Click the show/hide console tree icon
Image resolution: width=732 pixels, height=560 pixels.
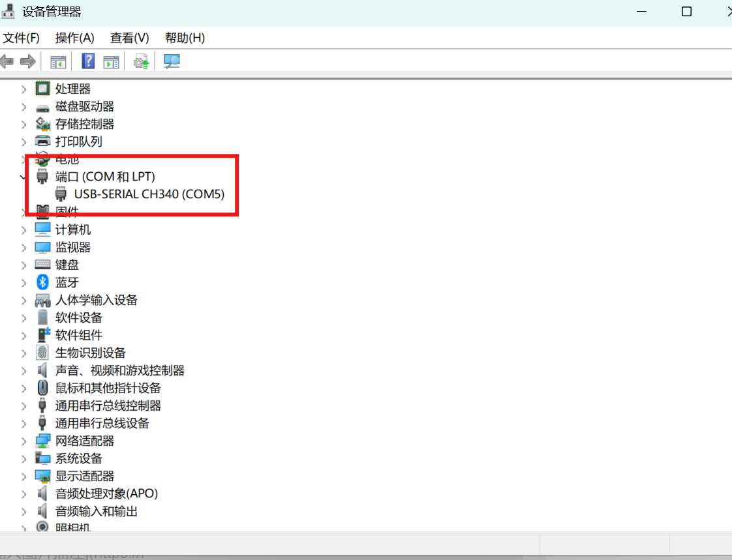pyautogui.click(x=58, y=61)
